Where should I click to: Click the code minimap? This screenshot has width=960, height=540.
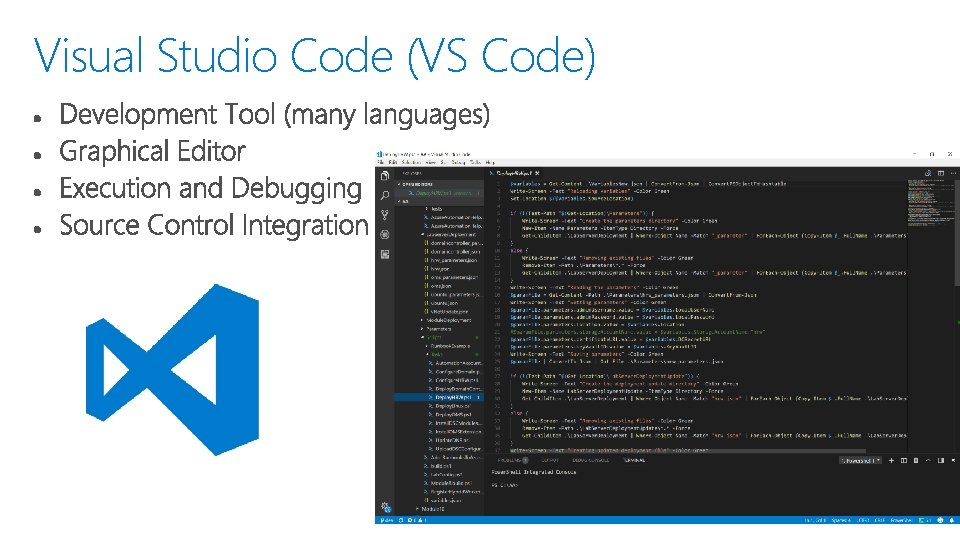[x=929, y=202]
